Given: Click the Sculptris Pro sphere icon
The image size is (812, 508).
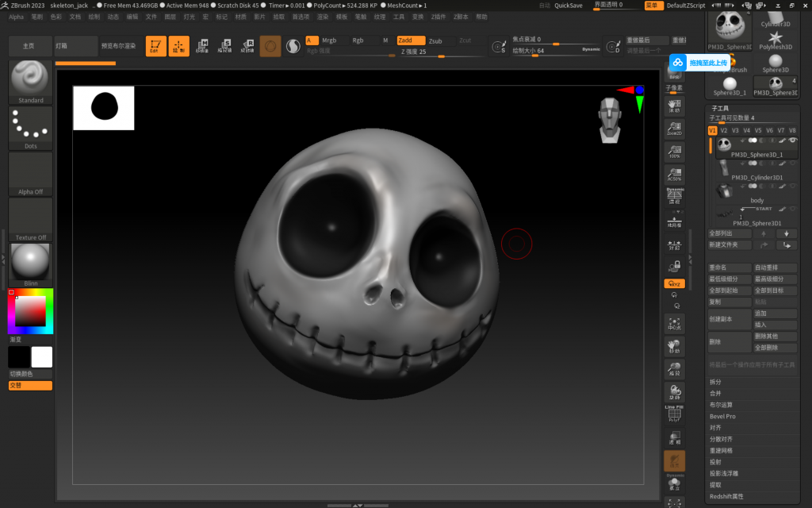Looking at the screenshot, I should [293, 46].
